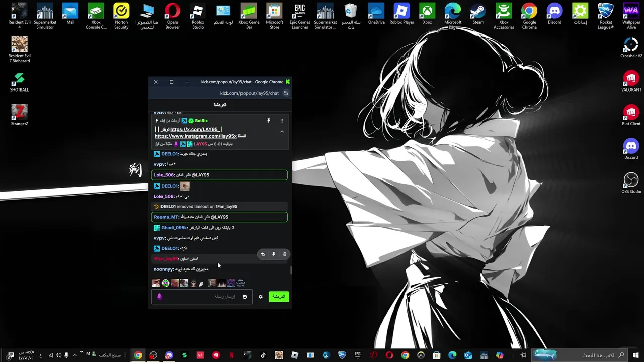Viewport: 644px width, 362px height.
Task: Click username Ghadi_095k in chat
Action: [x=174, y=227]
